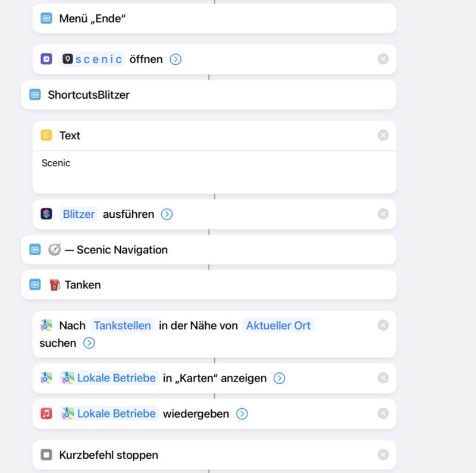Remove the scenic öffnen action

pyautogui.click(x=383, y=59)
